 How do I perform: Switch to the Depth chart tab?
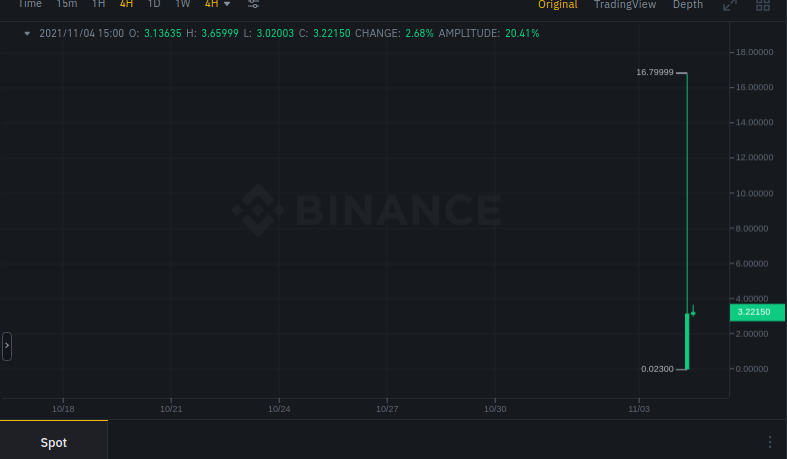click(x=687, y=4)
